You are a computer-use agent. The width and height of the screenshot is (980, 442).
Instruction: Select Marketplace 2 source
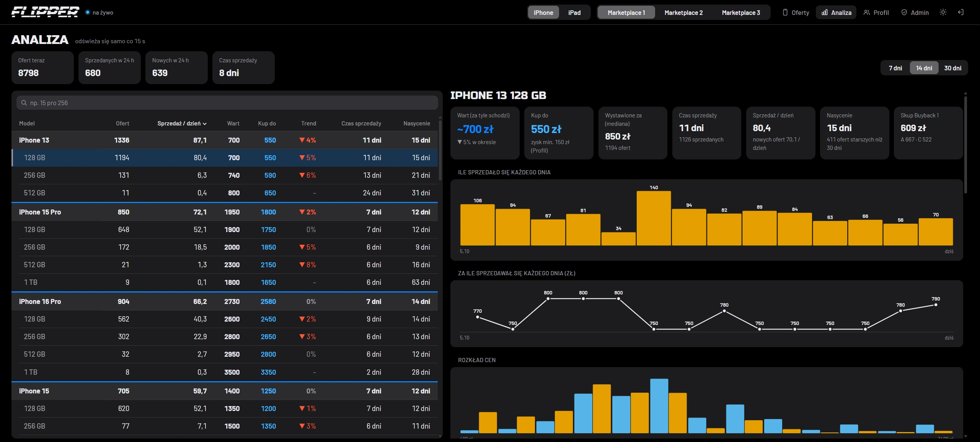[683, 13]
